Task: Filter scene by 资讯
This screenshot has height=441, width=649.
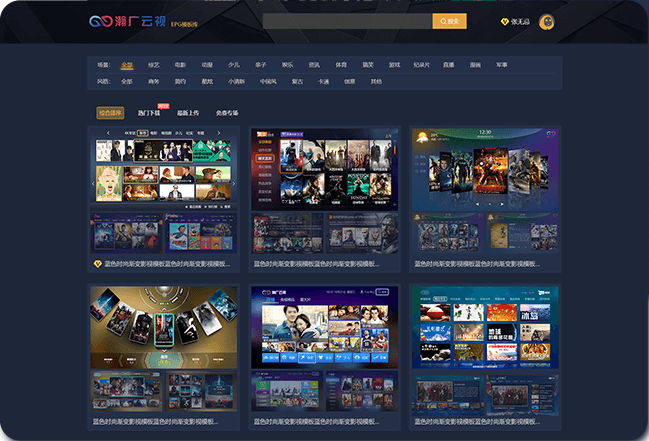Action: tap(314, 65)
